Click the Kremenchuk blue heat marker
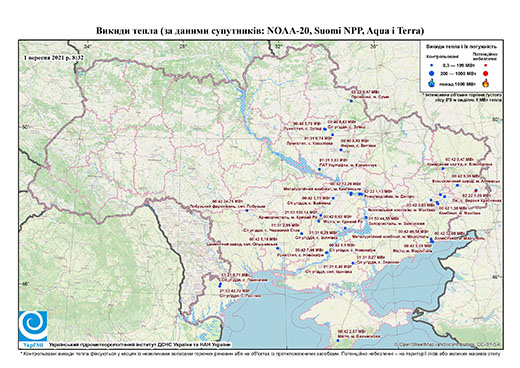 319,169
